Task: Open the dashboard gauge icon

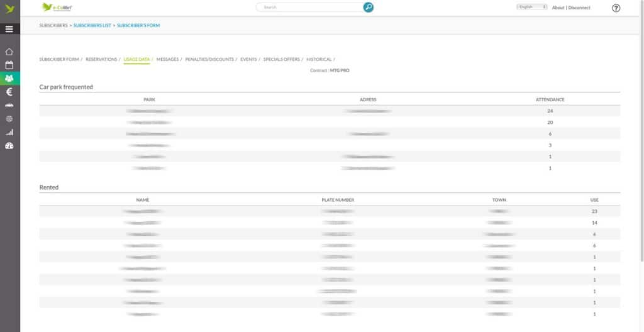Action: [9, 146]
